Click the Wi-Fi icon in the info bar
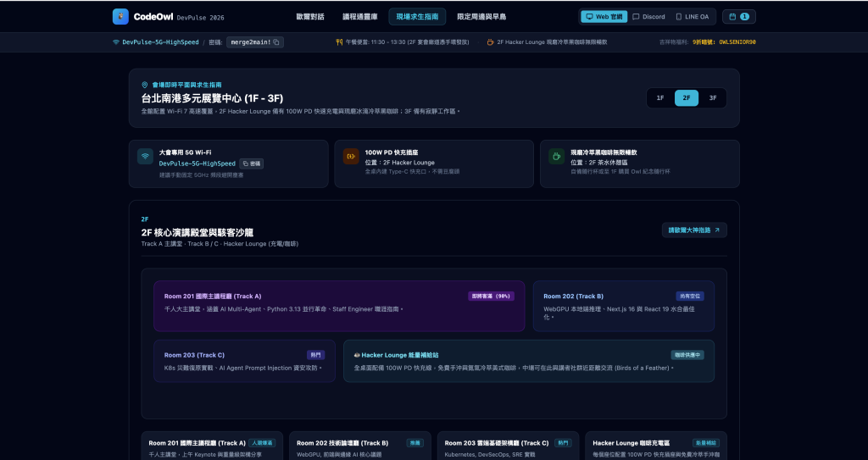The width and height of the screenshot is (868, 460). click(115, 42)
